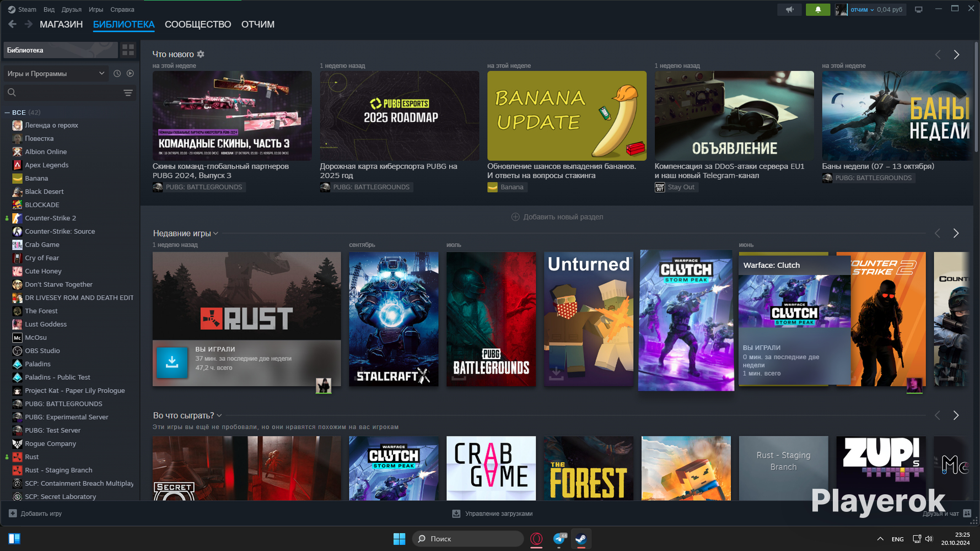Open the Steam menu
The width and height of the screenshot is (980, 551).
point(22,9)
